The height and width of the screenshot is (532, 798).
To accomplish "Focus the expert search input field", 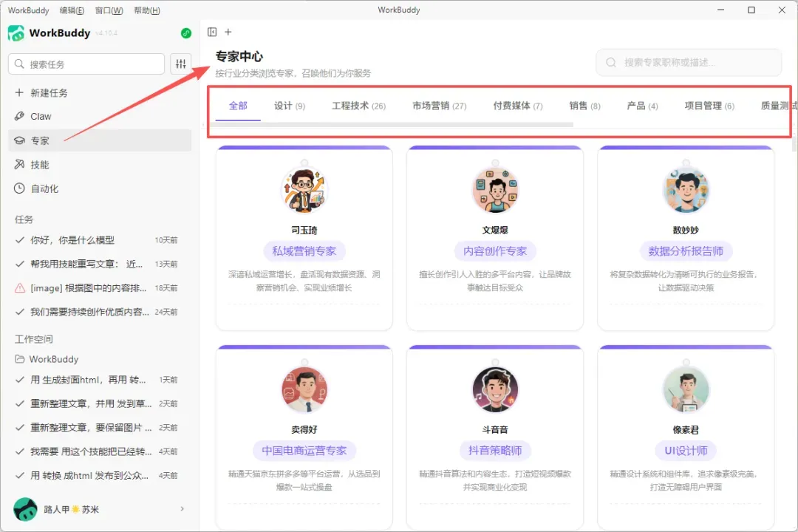I will click(x=689, y=63).
